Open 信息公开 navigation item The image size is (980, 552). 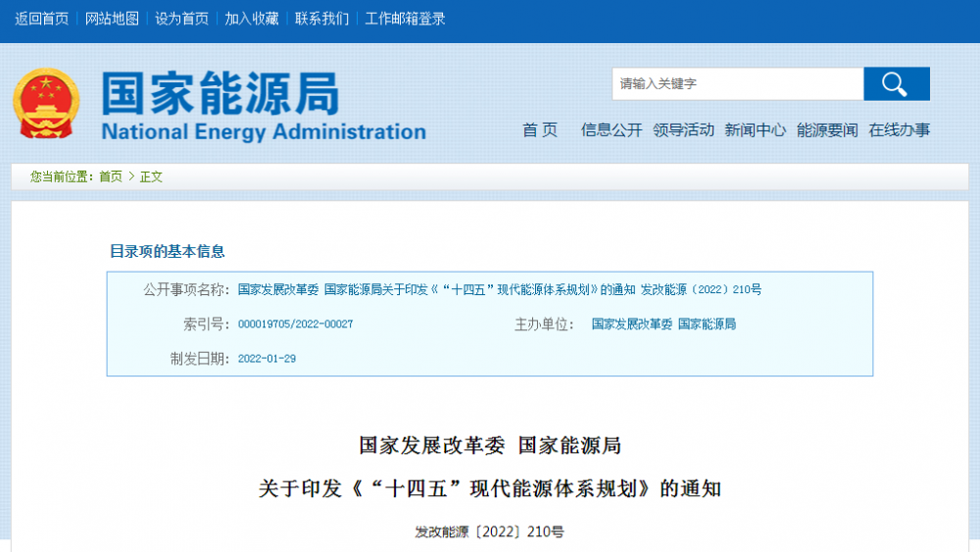click(x=612, y=130)
